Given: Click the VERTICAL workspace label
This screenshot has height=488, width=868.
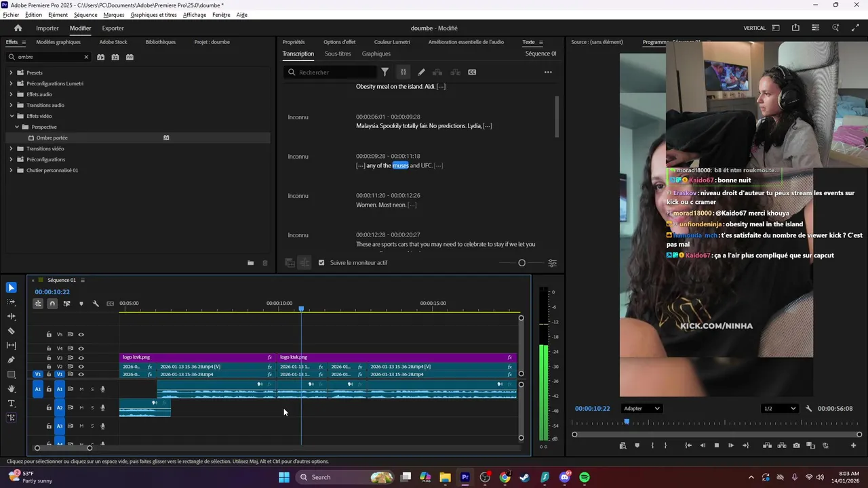Looking at the screenshot, I should tap(755, 28).
